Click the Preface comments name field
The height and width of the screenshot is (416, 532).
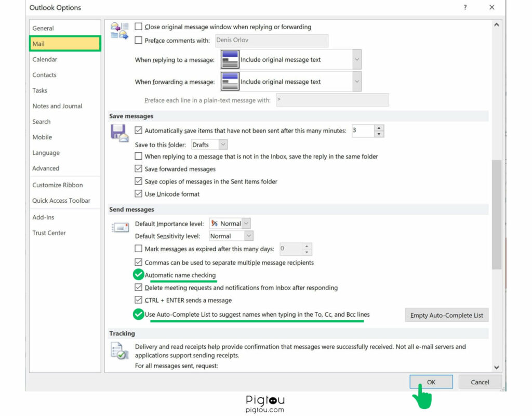(x=271, y=41)
